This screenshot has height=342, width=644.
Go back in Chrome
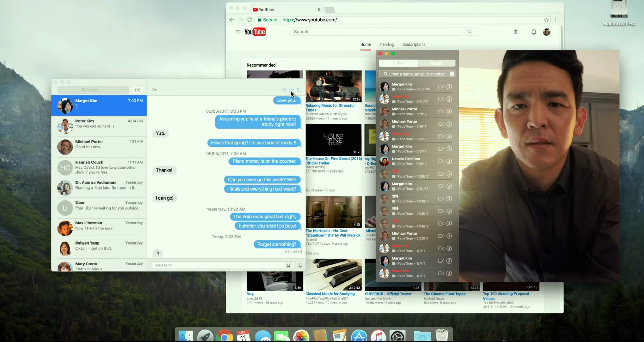232,20
